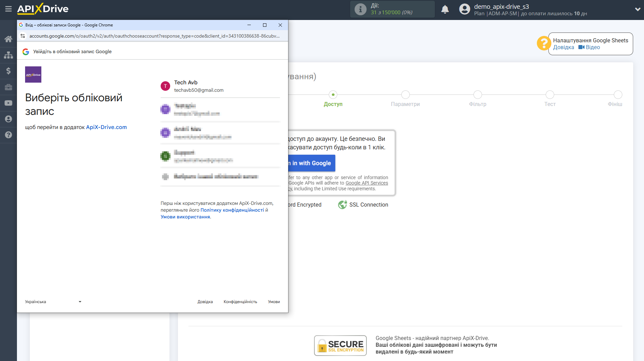Click the site info icon in address bar

(x=23, y=36)
